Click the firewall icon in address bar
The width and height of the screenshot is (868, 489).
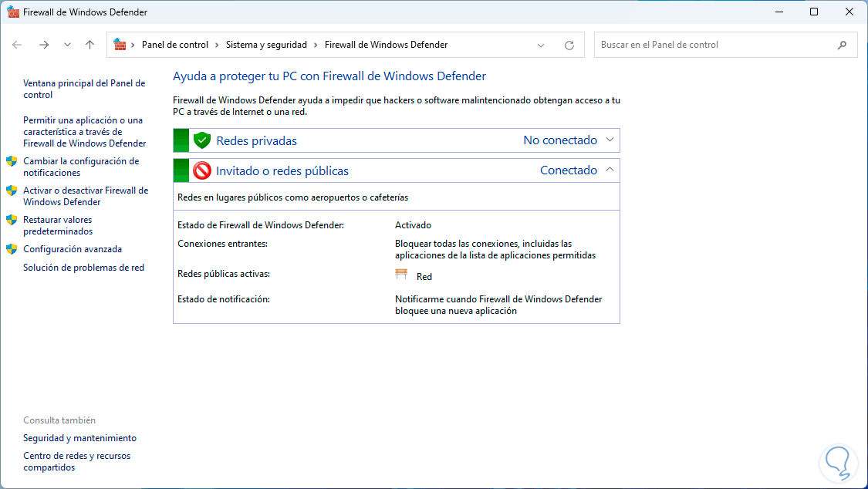(x=120, y=45)
